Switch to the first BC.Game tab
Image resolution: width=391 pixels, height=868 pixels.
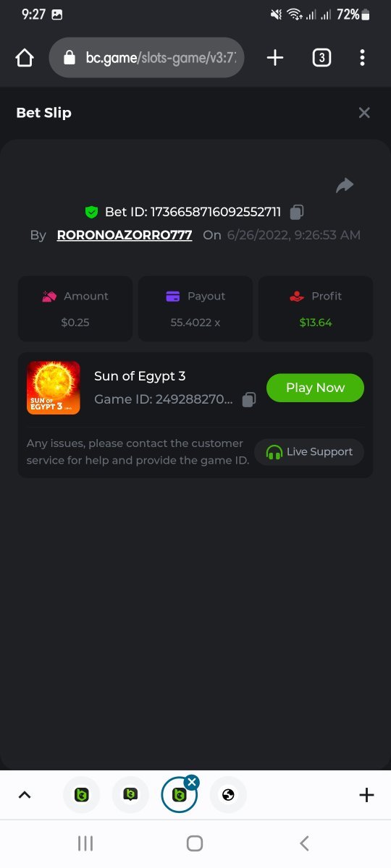point(82,795)
